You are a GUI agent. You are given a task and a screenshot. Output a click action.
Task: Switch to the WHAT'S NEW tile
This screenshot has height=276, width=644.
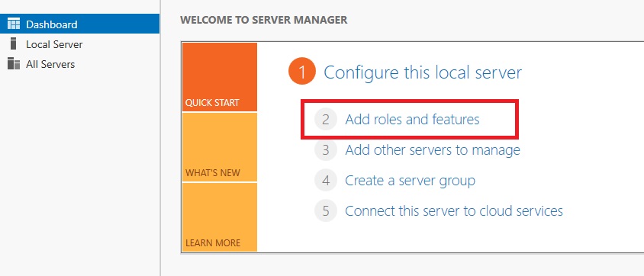(x=219, y=147)
